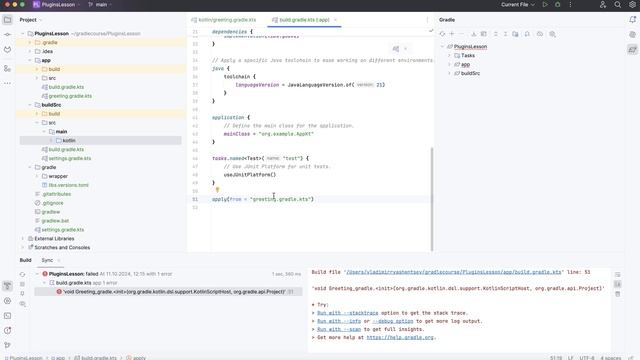
Task: Select the kotlin folder in project tree
Action: click(69, 140)
